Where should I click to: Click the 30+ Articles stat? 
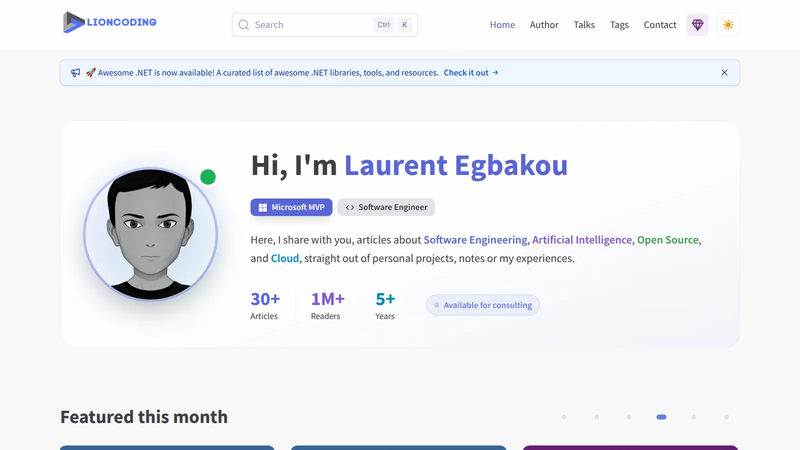265,305
